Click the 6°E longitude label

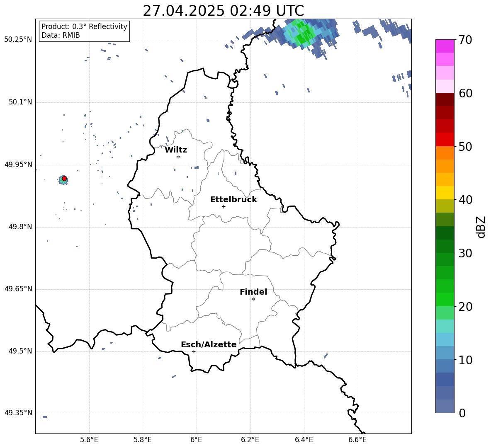pyautogui.click(x=196, y=440)
